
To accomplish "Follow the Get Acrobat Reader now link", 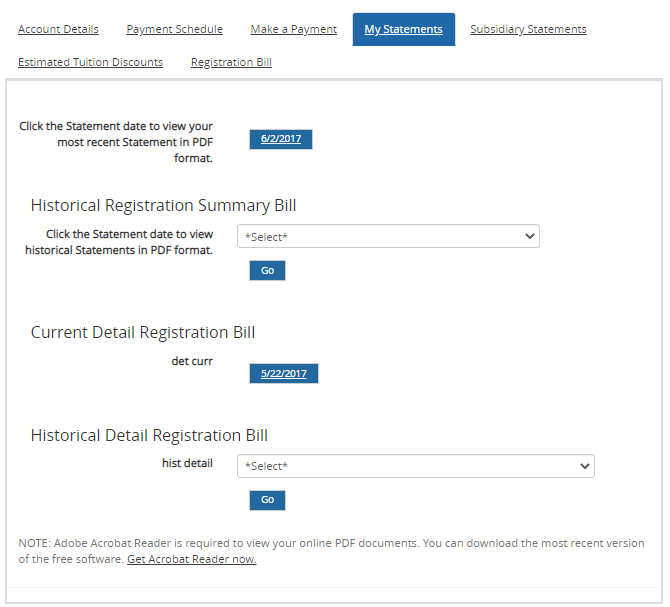I will coord(191,559).
